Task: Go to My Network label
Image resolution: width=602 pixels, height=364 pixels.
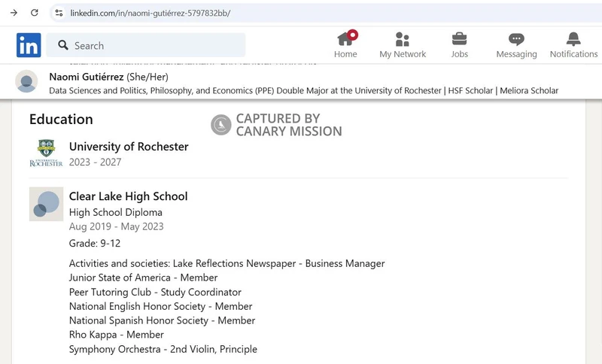Action: tap(403, 54)
